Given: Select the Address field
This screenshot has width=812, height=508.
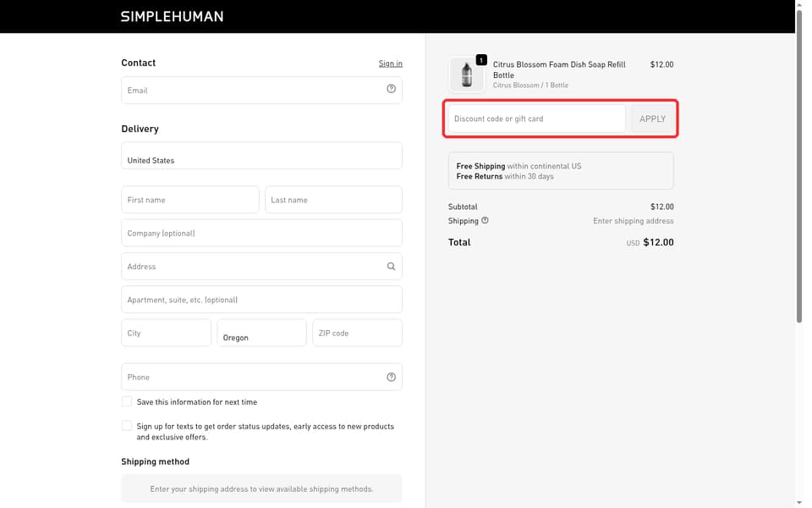Looking at the screenshot, I should tap(261, 267).
